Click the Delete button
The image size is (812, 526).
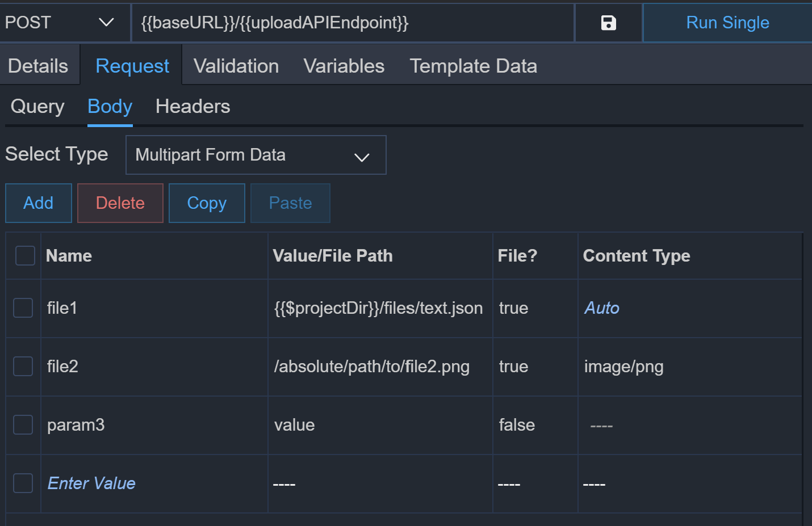click(120, 203)
